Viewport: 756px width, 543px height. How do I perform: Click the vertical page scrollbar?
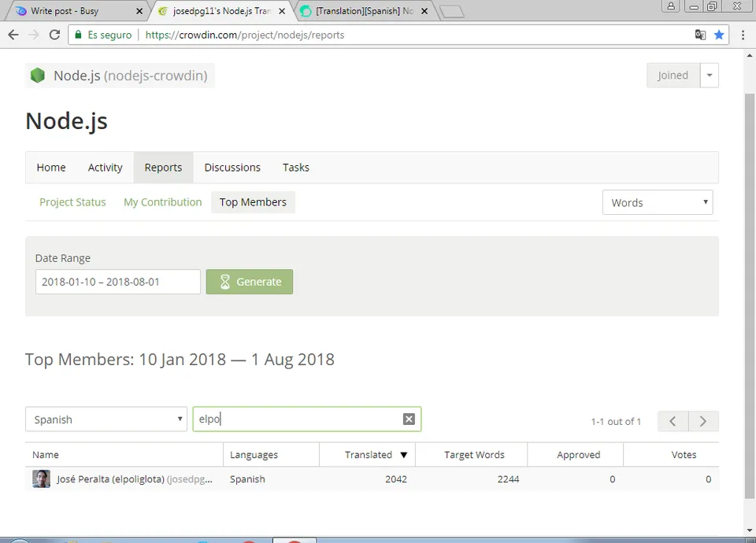point(750,295)
